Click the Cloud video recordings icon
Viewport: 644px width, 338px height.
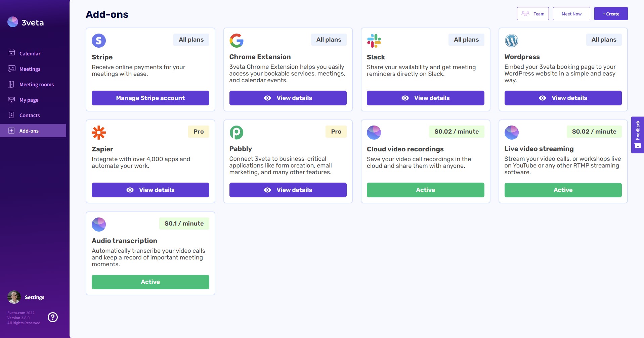(374, 133)
